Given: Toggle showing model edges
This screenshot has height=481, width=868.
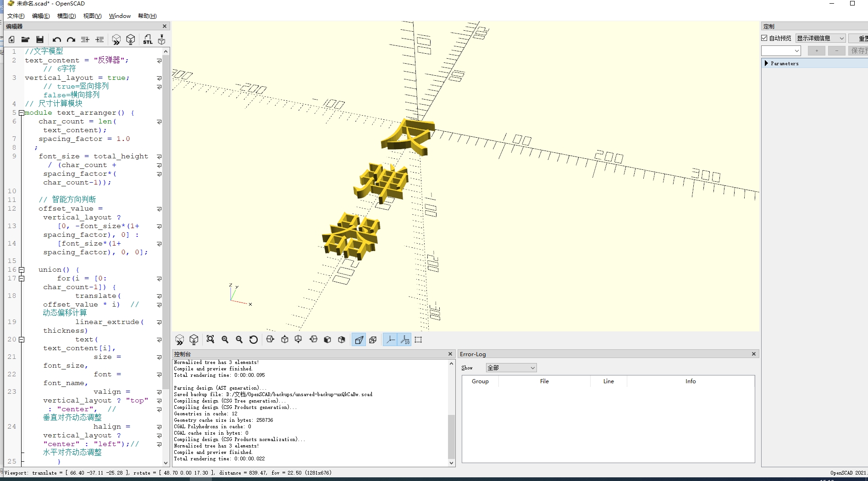Looking at the screenshot, I should click(x=418, y=340).
